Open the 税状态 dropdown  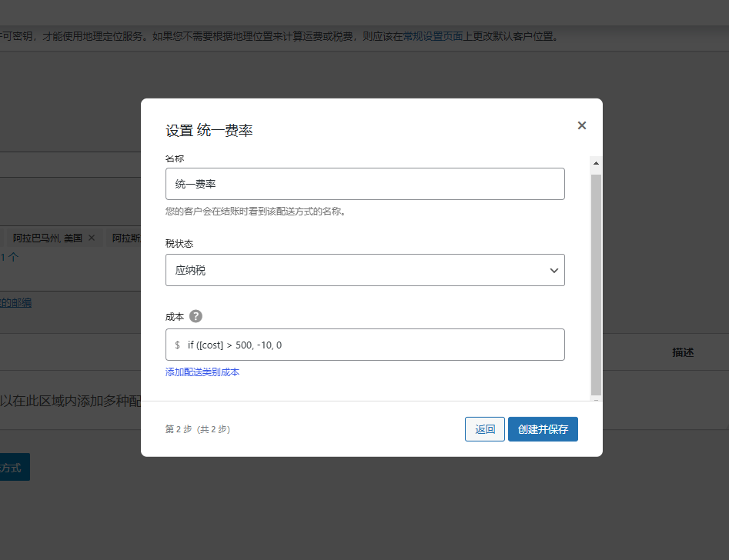pos(365,270)
